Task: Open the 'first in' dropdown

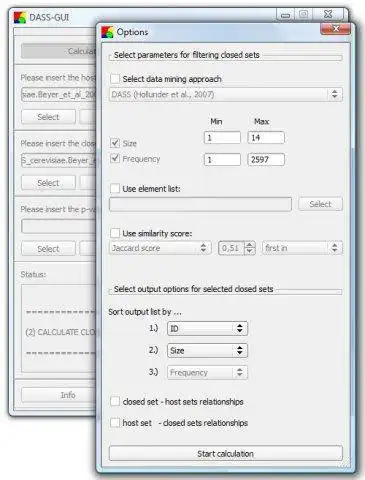Action: [302, 248]
